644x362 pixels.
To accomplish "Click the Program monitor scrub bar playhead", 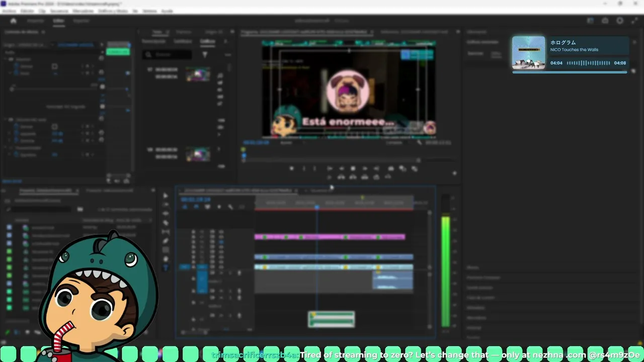I will coord(244,155).
